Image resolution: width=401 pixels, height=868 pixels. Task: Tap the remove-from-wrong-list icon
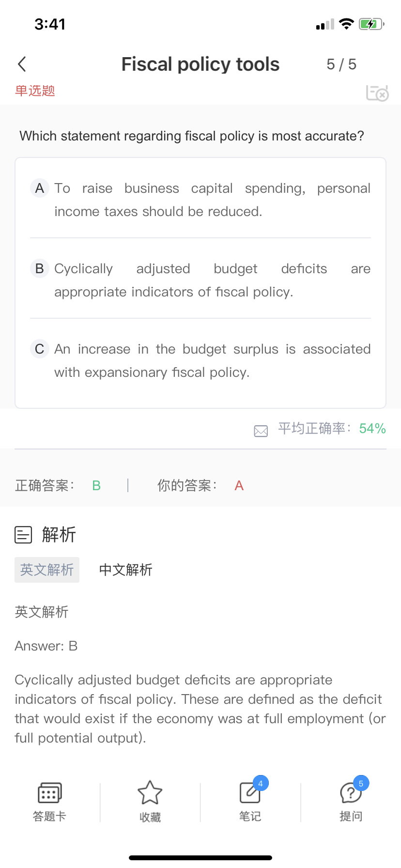tap(377, 93)
